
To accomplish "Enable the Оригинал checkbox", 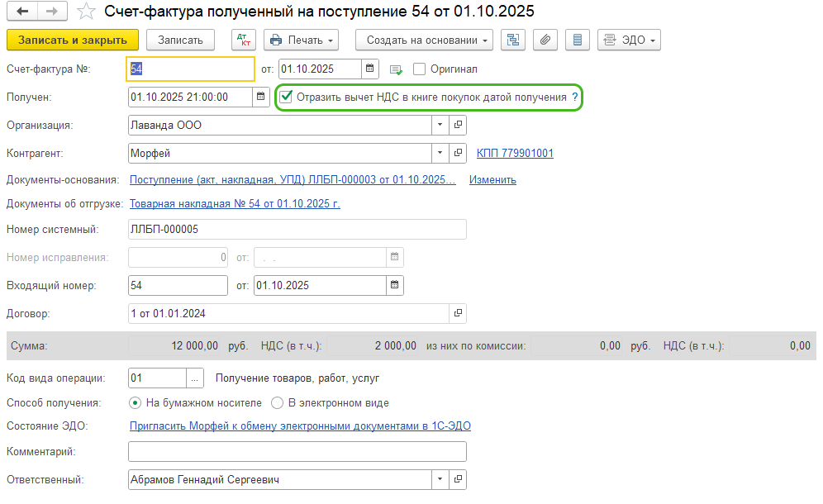I will point(419,69).
